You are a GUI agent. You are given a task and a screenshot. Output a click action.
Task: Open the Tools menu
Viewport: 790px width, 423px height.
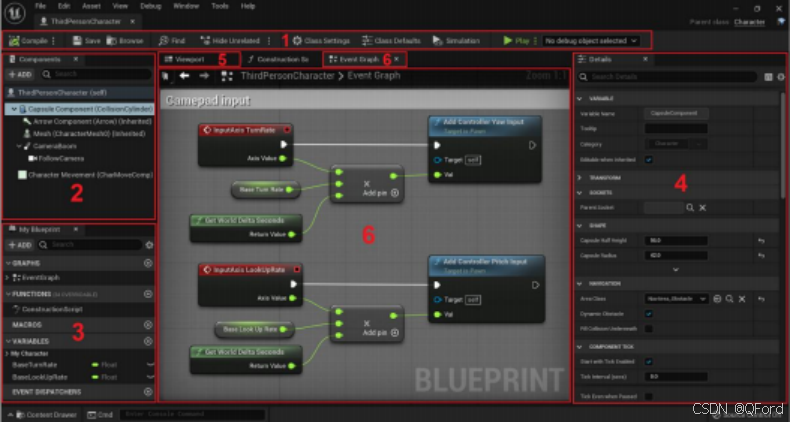point(220,6)
